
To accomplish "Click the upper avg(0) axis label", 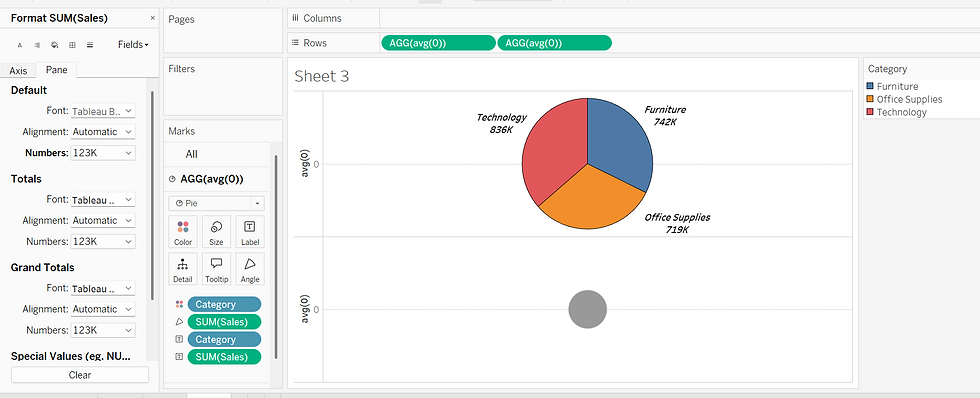I will pyautogui.click(x=305, y=164).
